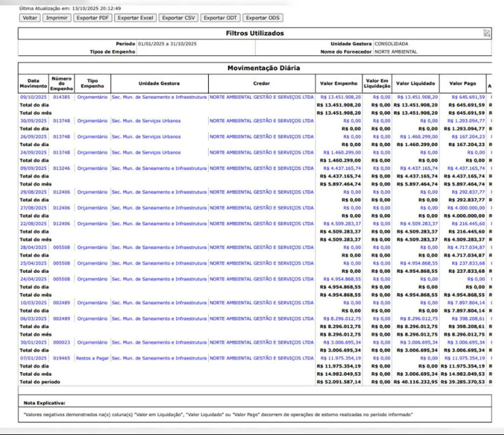This screenshot has width=504, height=435.
Task: Open the credor link on the 07/01/2025 row
Action: [x=261, y=358]
